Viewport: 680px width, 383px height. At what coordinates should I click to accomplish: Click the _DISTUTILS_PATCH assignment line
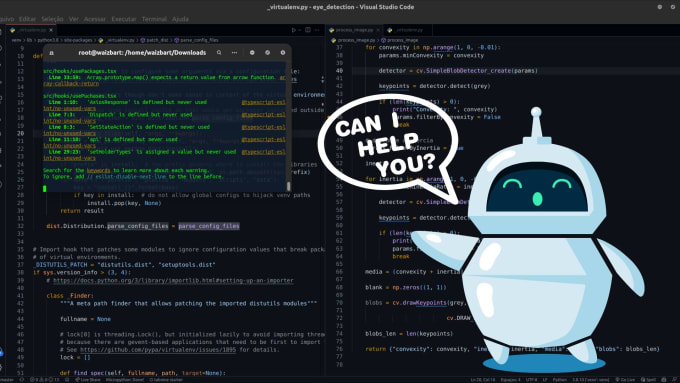(124, 265)
